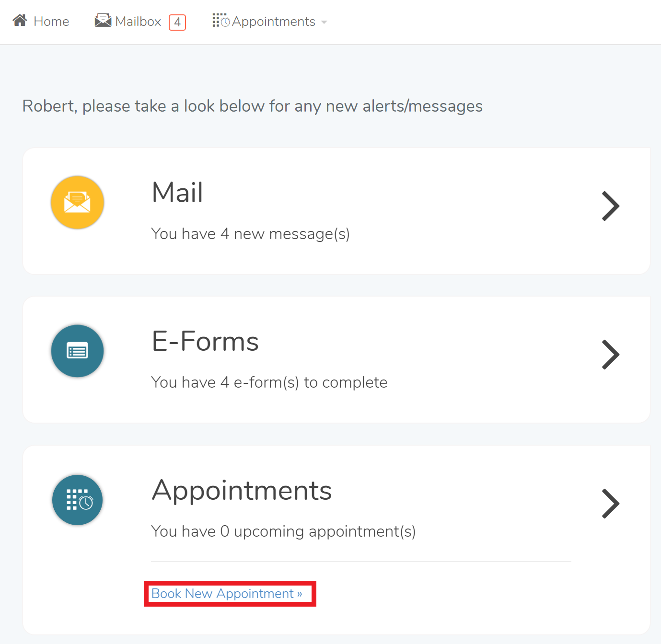Click the Mail card heading
The image size is (661, 644).
pos(177,193)
